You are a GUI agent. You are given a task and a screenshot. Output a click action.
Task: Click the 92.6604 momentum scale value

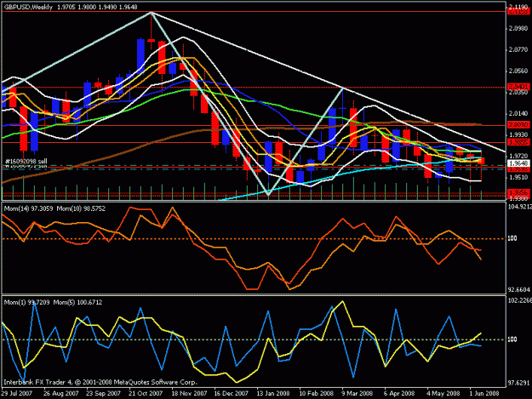pos(519,290)
